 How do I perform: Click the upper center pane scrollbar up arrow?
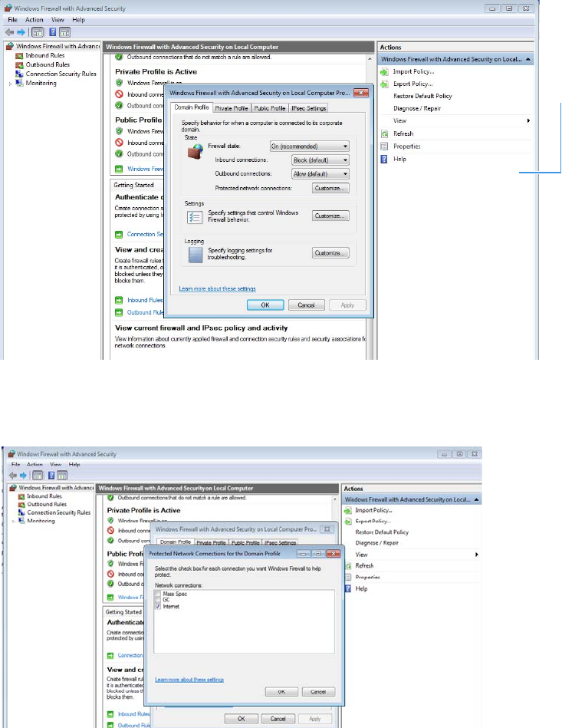(370, 59)
